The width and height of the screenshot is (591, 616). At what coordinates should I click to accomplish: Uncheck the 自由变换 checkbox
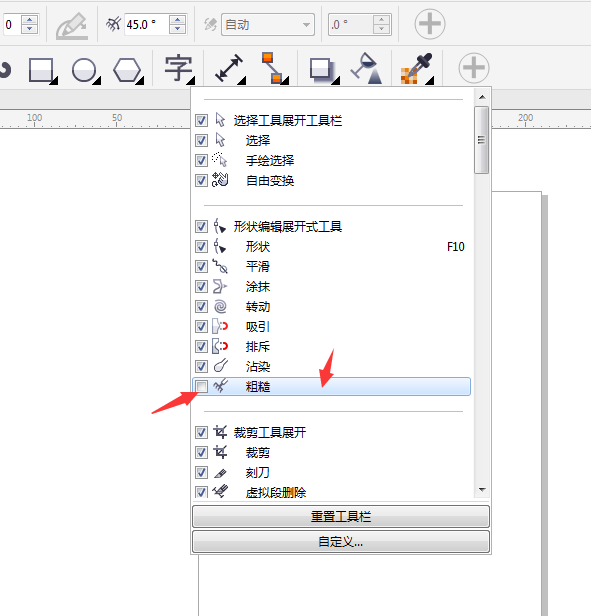click(x=201, y=180)
